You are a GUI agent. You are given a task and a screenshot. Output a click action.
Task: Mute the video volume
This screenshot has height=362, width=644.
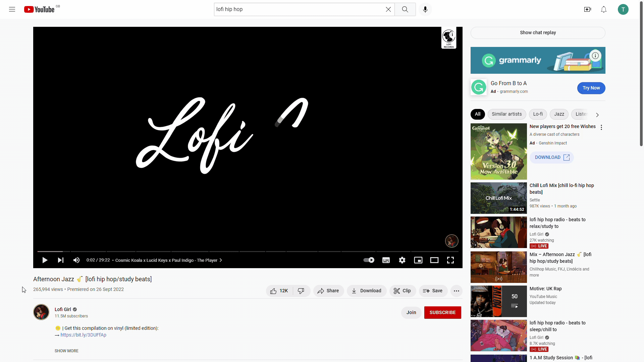click(x=76, y=260)
